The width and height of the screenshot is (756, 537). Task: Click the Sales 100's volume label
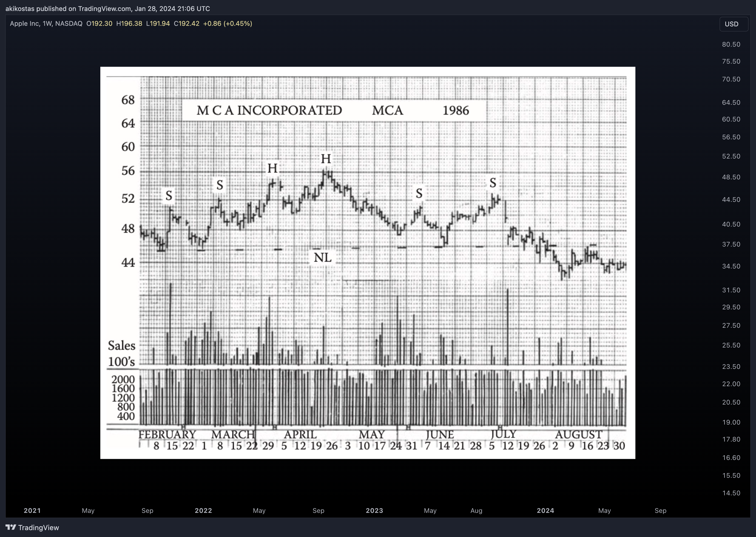point(122,354)
